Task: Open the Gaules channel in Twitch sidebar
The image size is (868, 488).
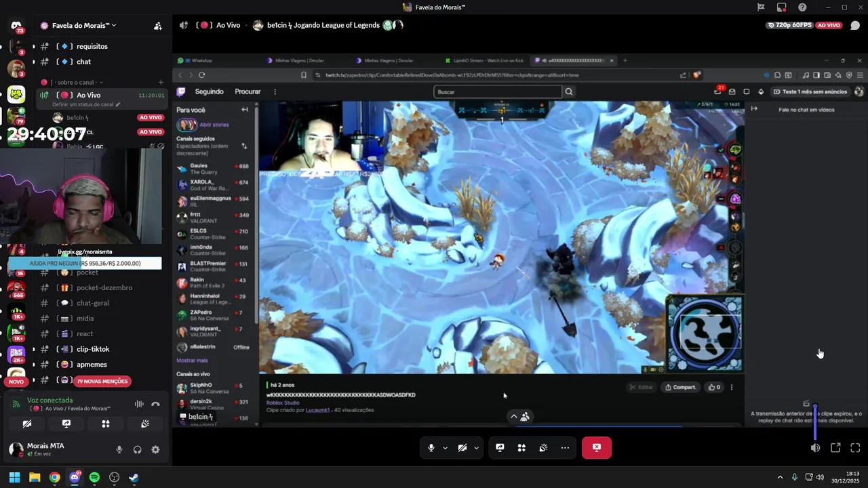Action: pyautogui.click(x=213, y=169)
